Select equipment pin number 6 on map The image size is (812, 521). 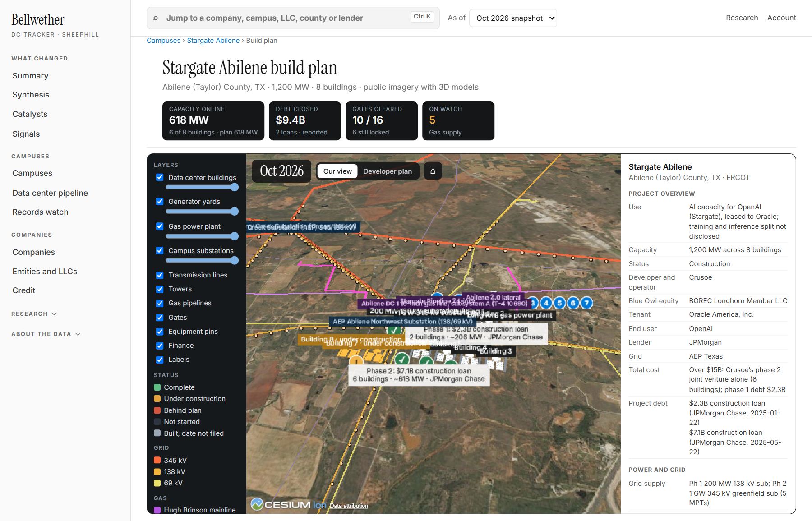(573, 303)
